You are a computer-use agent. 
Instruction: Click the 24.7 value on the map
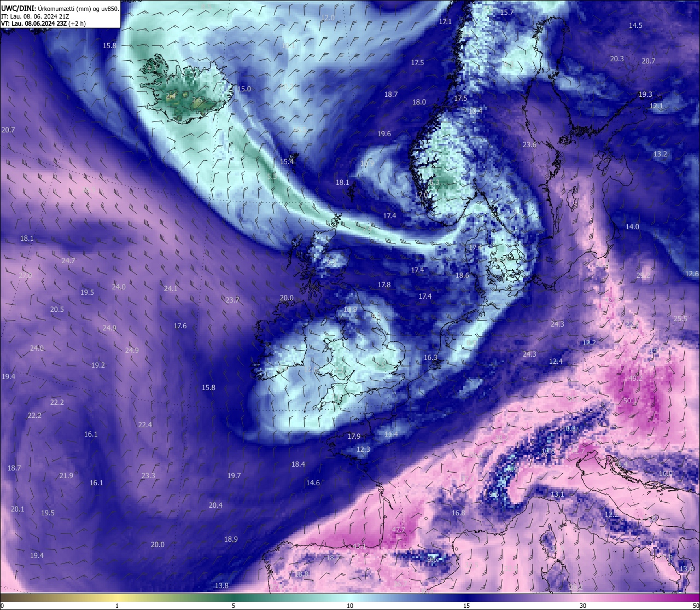pyautogui.click(x=68, y=260)
